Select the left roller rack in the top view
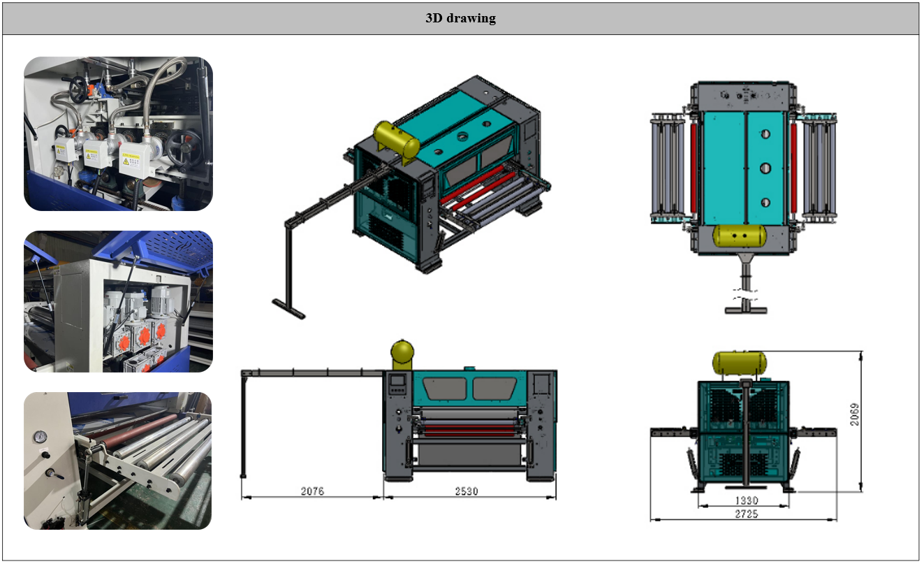The image size is (924, 564). 670,167
